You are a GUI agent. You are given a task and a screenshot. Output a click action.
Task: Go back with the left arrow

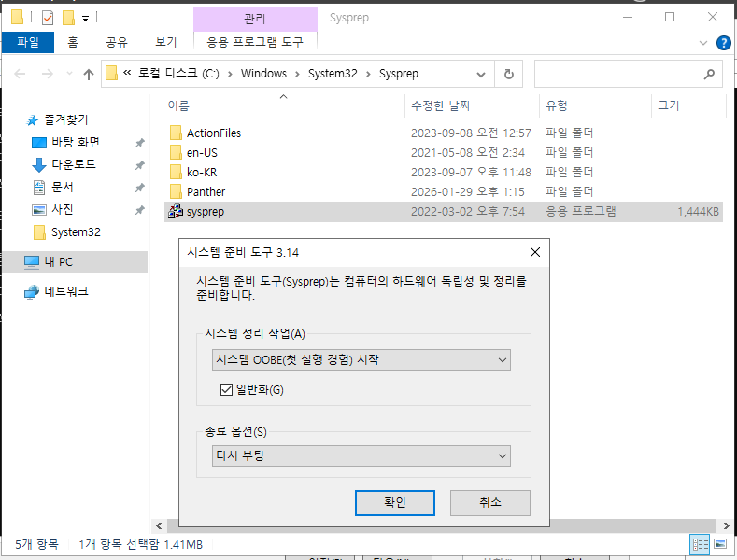point(20,74)
